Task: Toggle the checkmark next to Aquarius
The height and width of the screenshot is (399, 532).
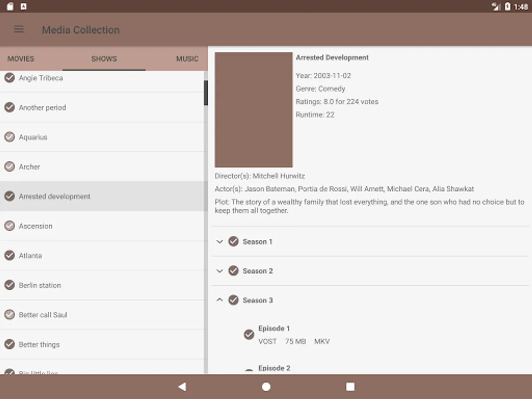Action: coord(9,137)
